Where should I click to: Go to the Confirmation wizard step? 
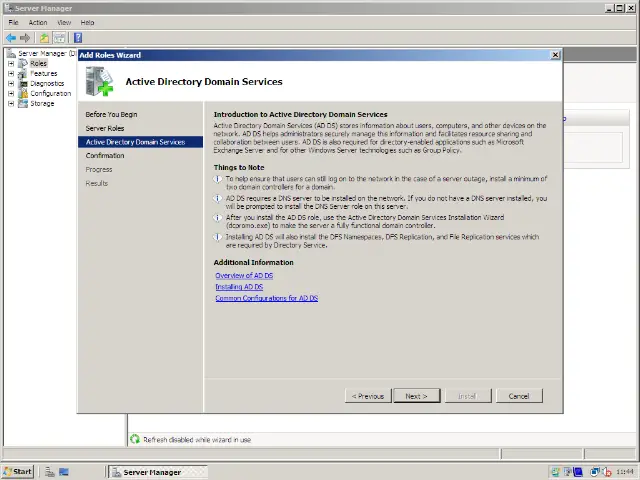(105, 156)
